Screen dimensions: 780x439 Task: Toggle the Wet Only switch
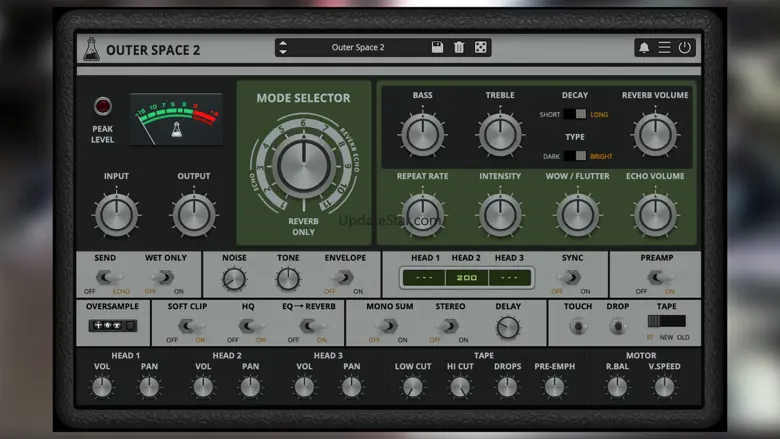[164, 277]
